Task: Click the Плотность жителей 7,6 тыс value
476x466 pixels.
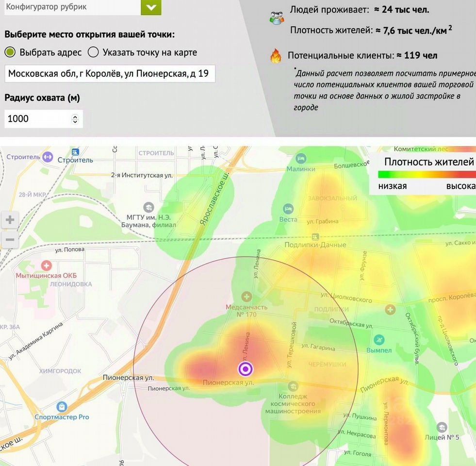Action: (x=414, y=30)
